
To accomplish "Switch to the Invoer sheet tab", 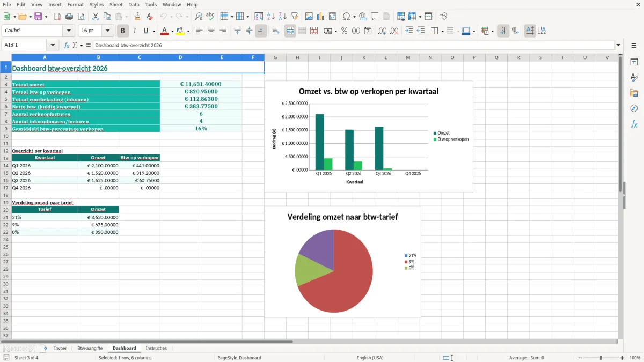I will click(x=60, y=348).
